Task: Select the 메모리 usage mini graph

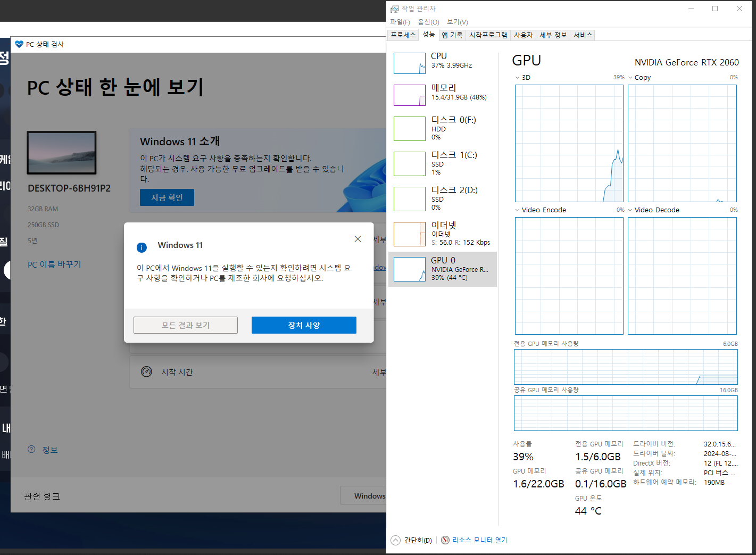Action: 410,95
